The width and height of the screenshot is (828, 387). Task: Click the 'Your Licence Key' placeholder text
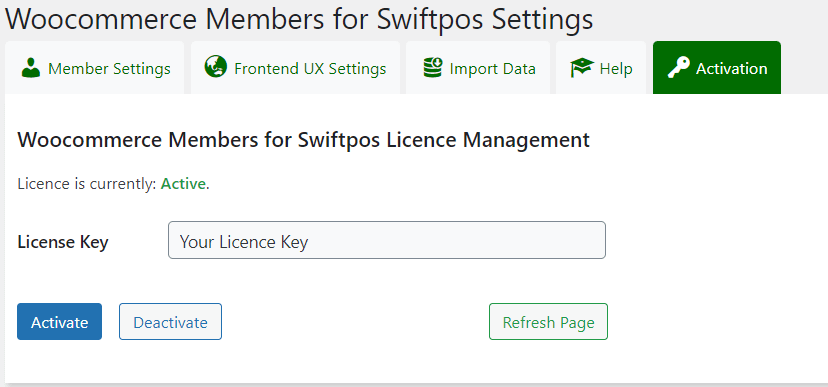tap(244, 242)
